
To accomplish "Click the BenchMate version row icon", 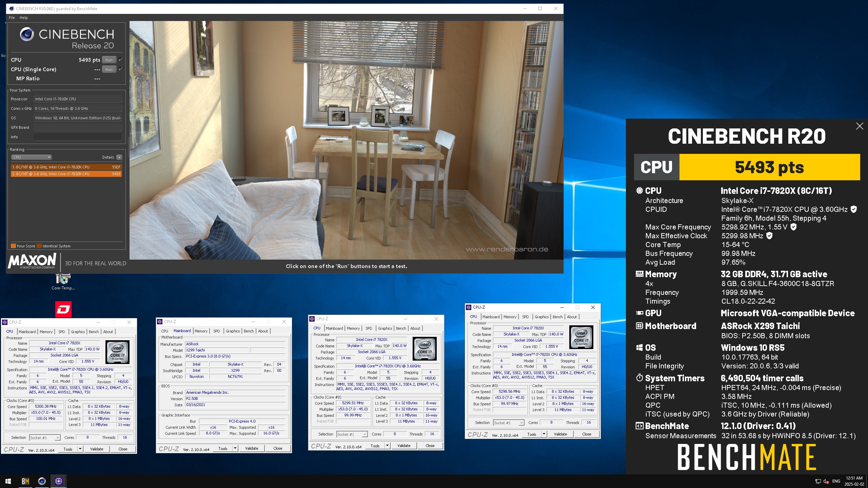I will (x=639, y=426).
